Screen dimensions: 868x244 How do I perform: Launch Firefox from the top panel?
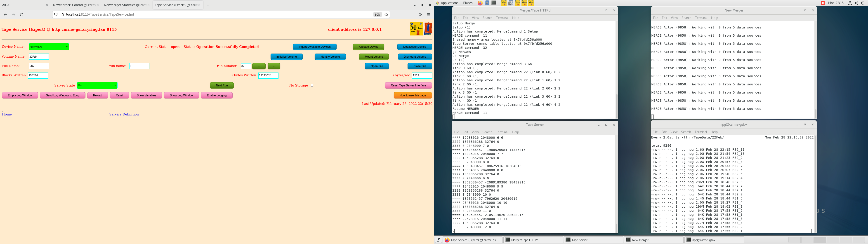480,3
